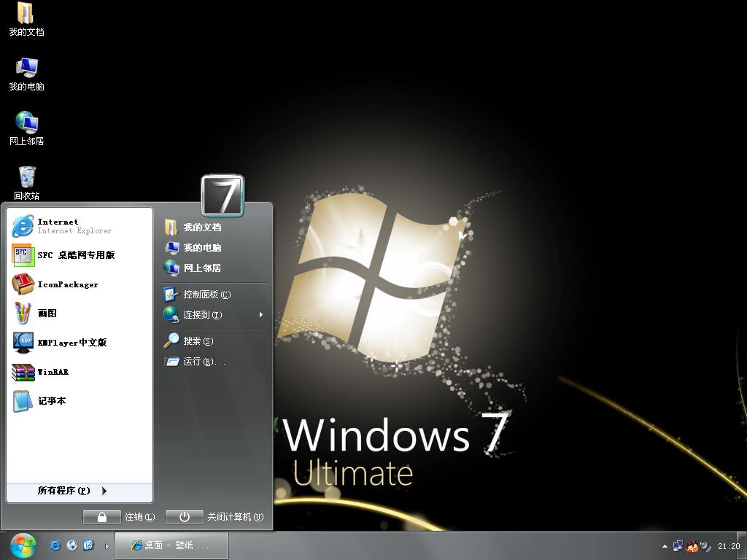The width and height of the screenshot is (747, 560).
Task: Select 搜索 search menu item
Action: pos(214,341)
